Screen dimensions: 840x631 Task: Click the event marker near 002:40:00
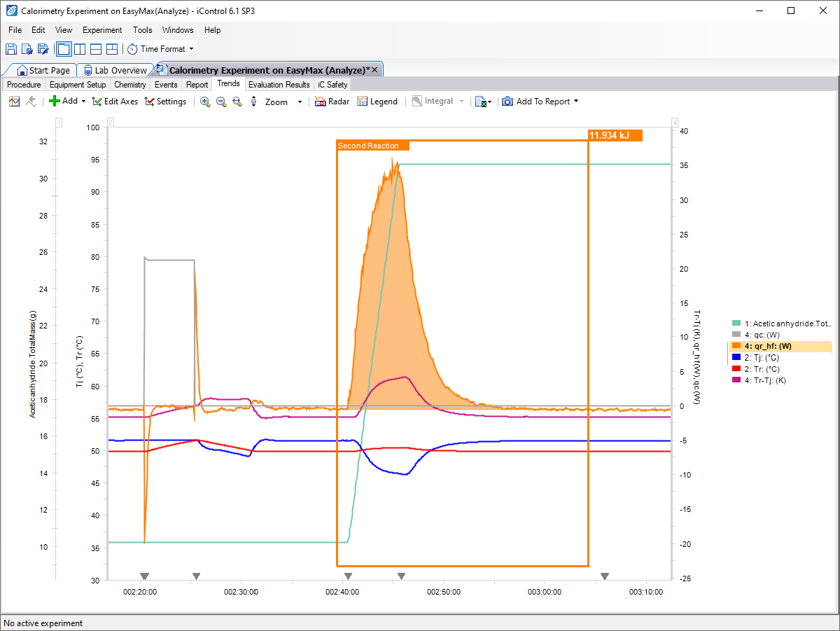[346, 576]
